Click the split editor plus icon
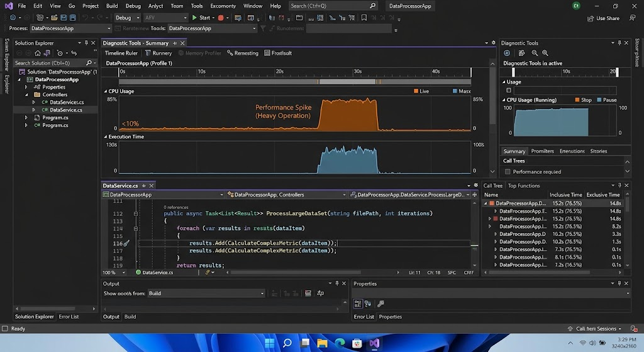 [474, 195]
